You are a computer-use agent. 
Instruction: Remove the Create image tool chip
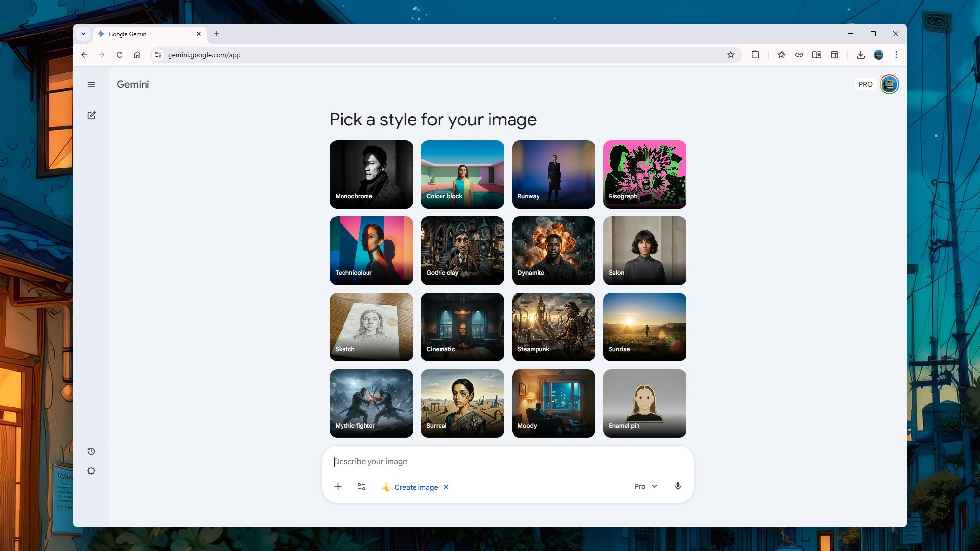point(446,487)
